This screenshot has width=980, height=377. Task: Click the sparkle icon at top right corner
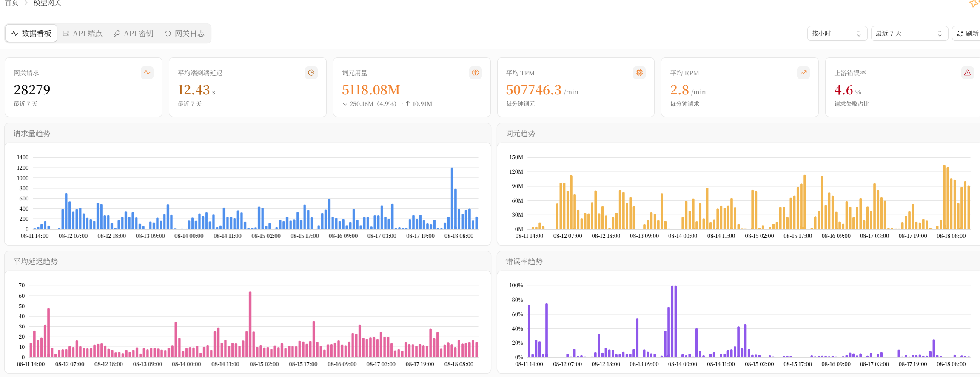974,3
